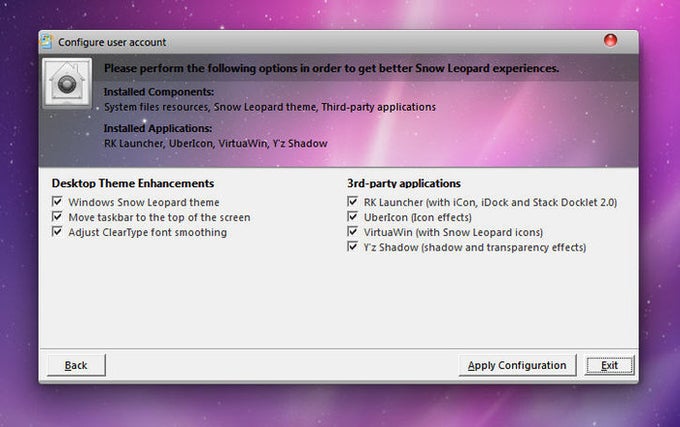Toggle Move taskbar to the top checkbox
Screen dimensions: 680x427
point(57,217)
